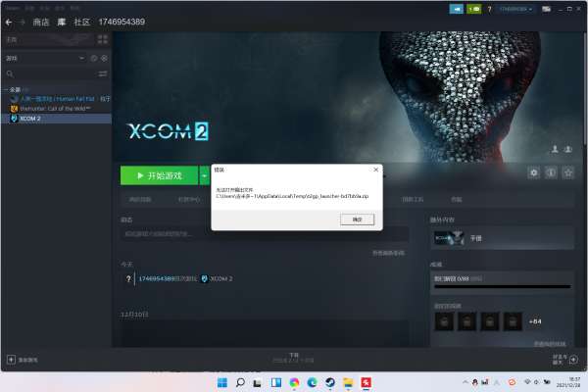The height and width of the screenshot is (392, 588).
Task: Click the activity post input field
Action: 265,234
